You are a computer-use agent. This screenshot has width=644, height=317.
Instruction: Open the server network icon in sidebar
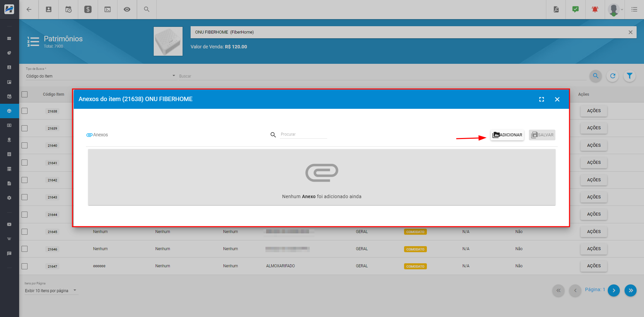(9, 169)
